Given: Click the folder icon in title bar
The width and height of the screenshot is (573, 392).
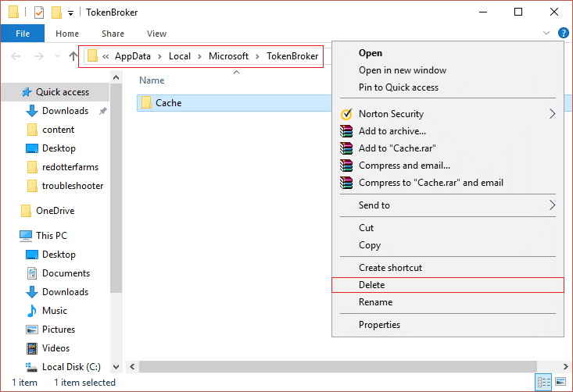Looking at the screenshot, I should 13,12.
